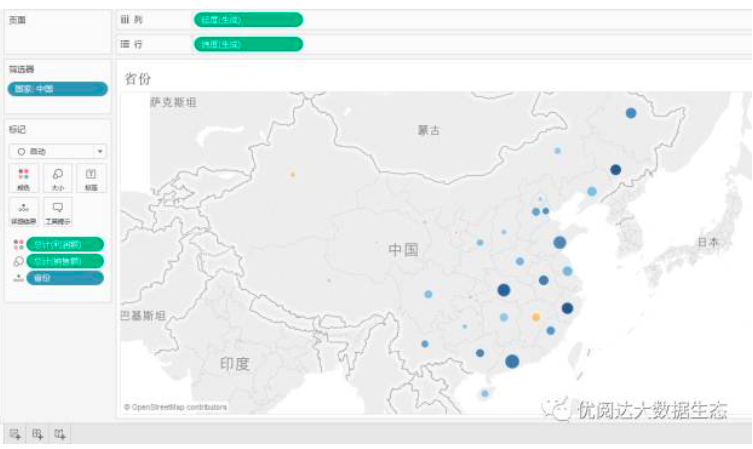The height and width of the screenshot is (449, 753).
Task: Select the 纬度(生成) pill on Rows shelf
Action: (247, 43)
